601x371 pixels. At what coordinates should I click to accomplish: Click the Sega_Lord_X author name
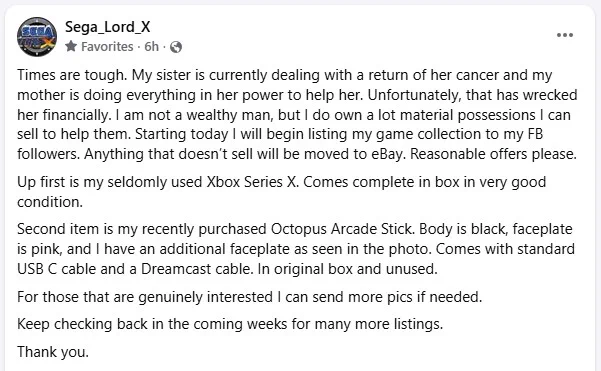coord(107,27)
